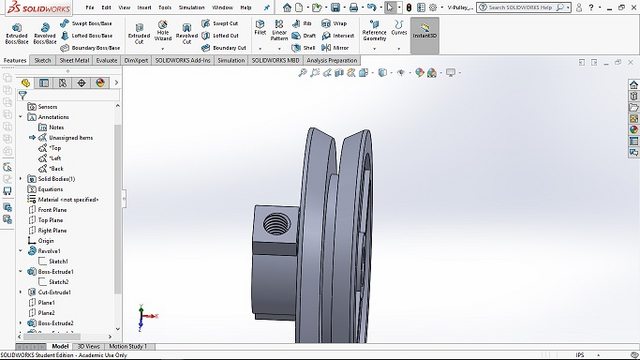Click the Zoom to Fit icon

(x=302, y=73)
